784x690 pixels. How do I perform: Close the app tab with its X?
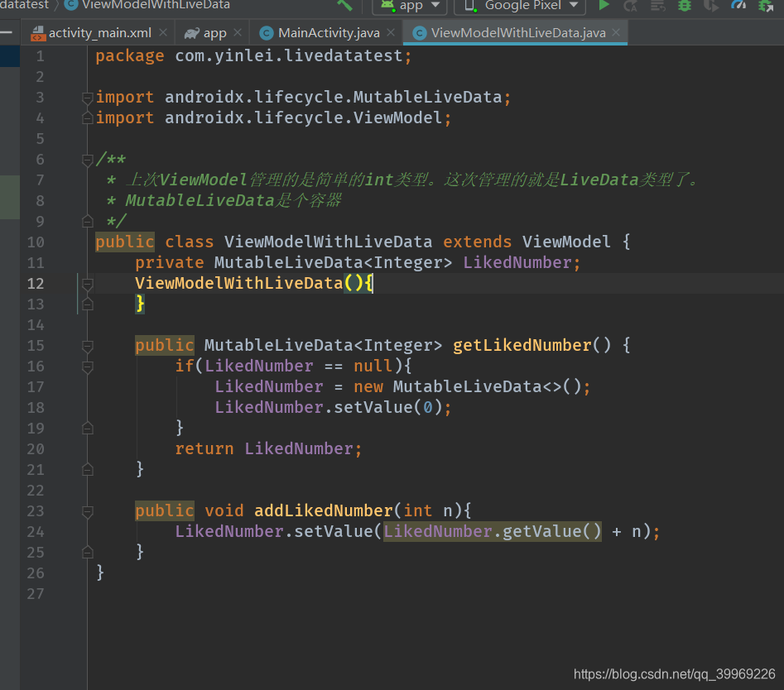(238, 32)
